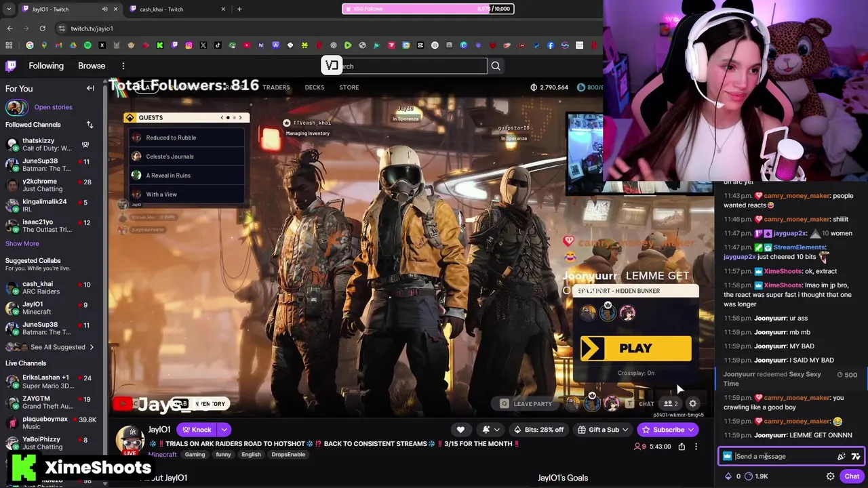The height and width of the screenshot is (488, 868).
Task: Go to next quests page arrow
Action: 239,118
